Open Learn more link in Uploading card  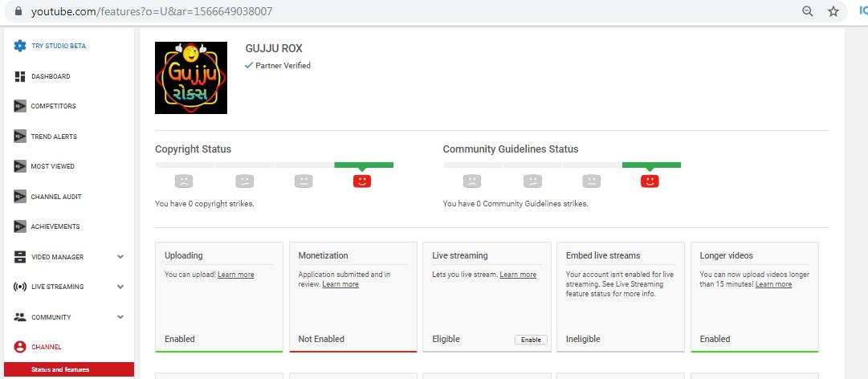236,275
